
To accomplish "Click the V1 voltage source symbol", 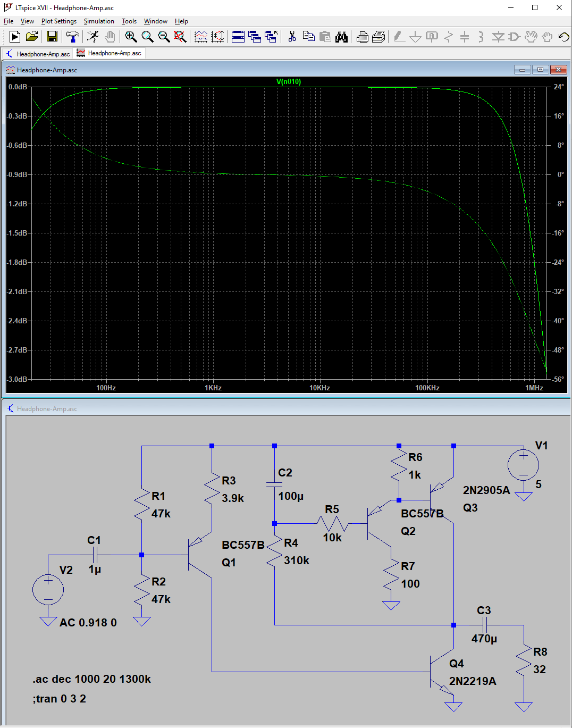I will 524,465.
